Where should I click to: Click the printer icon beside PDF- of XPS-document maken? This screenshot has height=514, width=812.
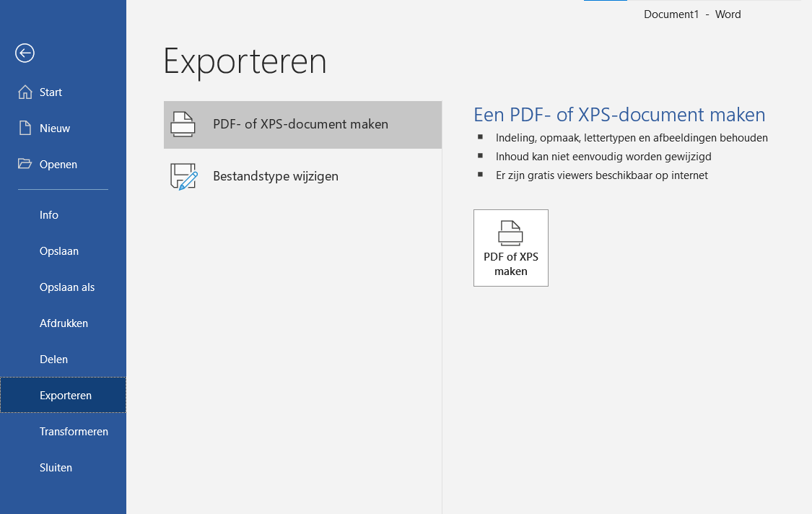183,124
